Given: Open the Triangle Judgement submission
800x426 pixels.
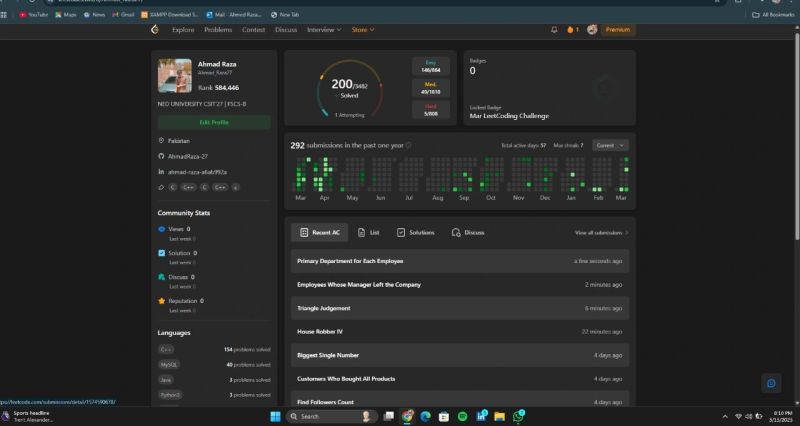Looking at the screenshot, I should (324, 308).
